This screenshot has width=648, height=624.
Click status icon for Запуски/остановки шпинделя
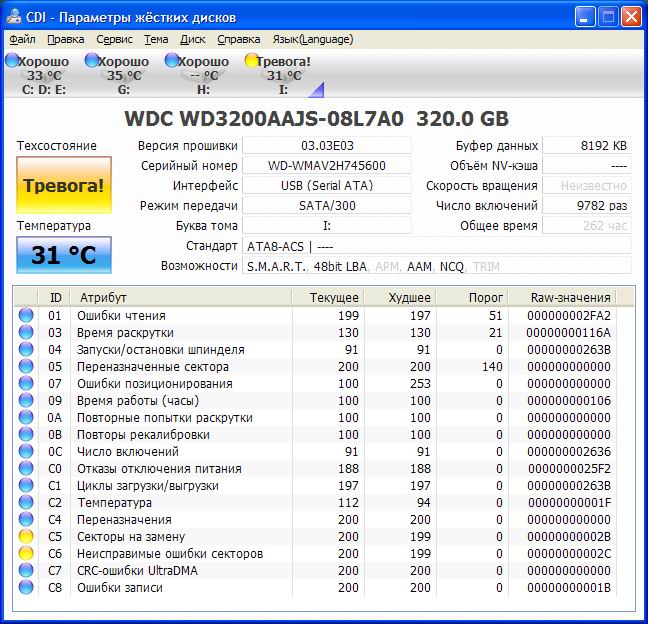(26, 349)
